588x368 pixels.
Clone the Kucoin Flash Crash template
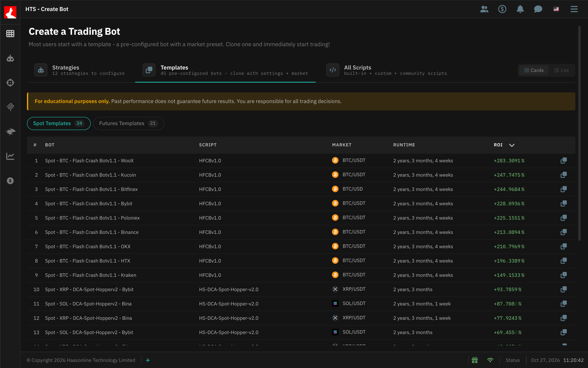[564, 175]
